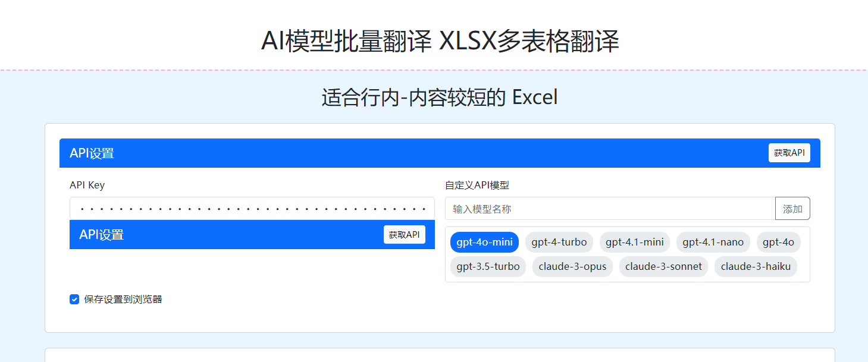Choose the gpt-4.1-nano model

tap(713, 243)
